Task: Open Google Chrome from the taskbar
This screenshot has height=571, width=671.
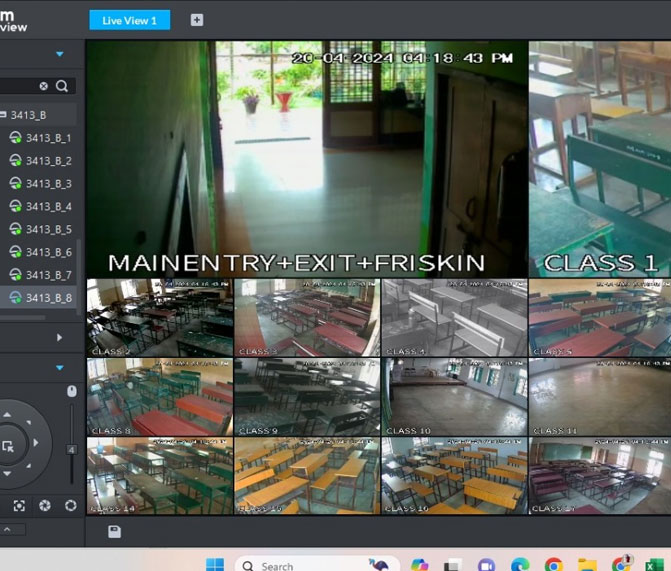Action: coord(553,565)
